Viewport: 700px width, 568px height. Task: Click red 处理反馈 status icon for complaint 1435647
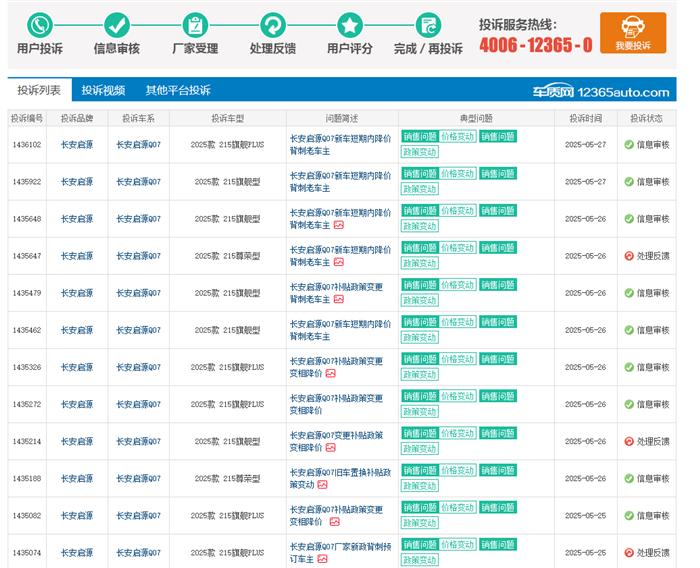tap(629, 256)
